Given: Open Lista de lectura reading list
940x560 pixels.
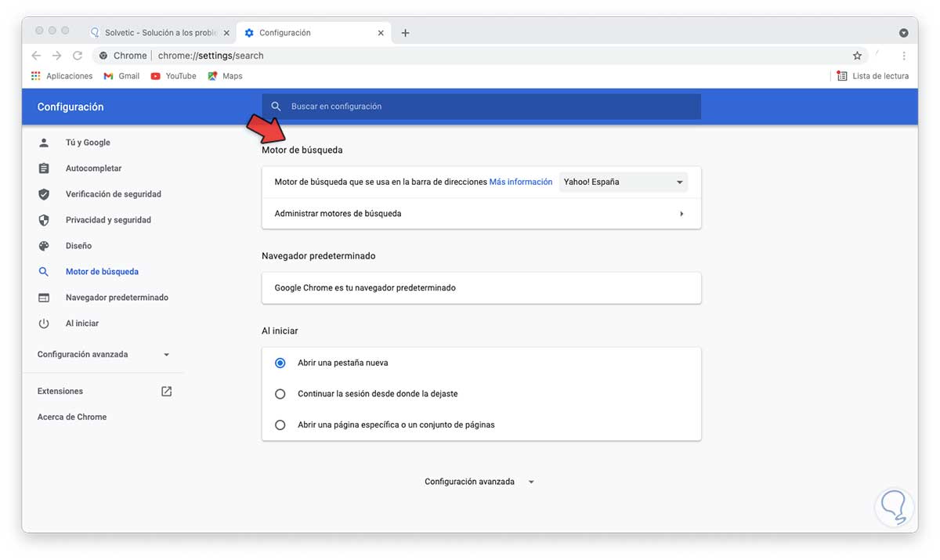Looking at the screenshot, I should tap(873, 76).
